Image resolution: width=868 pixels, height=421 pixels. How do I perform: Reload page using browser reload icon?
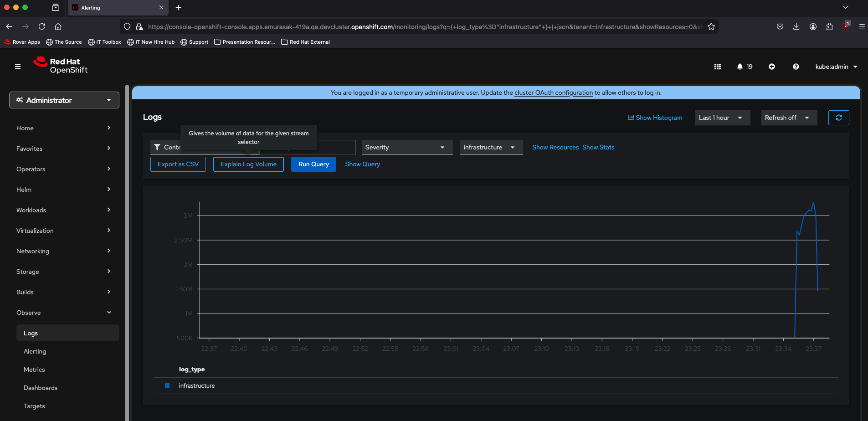click(42, 27)
